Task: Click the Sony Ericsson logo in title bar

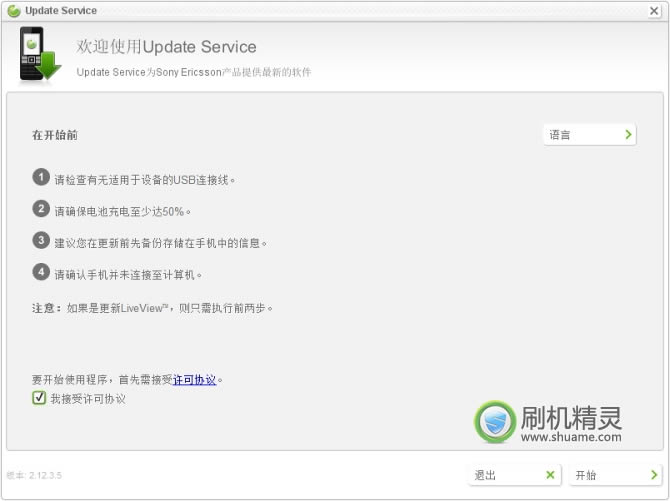Action: [x=14, y=11]
